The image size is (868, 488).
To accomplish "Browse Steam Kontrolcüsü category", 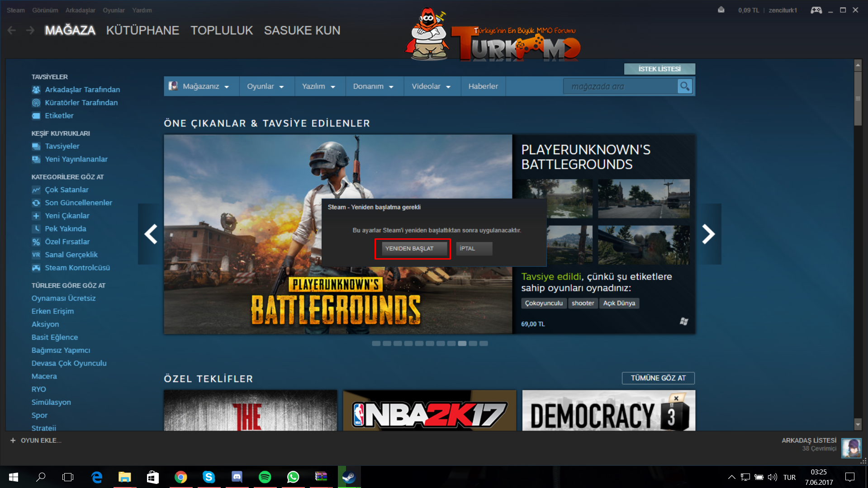I will tap(77, 268).
